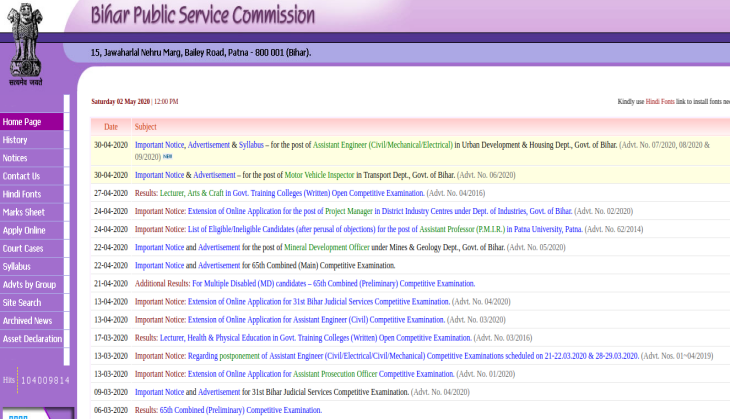Open Important Notice for Mineral Development Officer
This screenshot has height=419, width=730.
159,248
